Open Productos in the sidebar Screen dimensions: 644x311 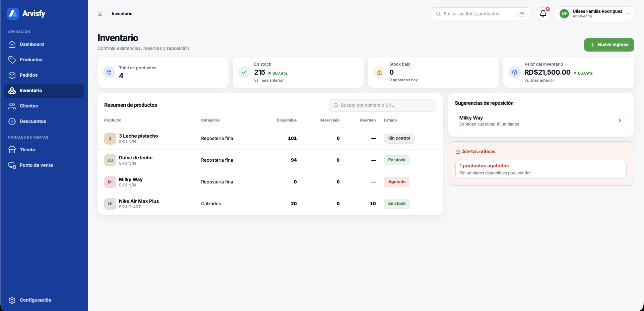pyautogui.click(x=44, y=60)
